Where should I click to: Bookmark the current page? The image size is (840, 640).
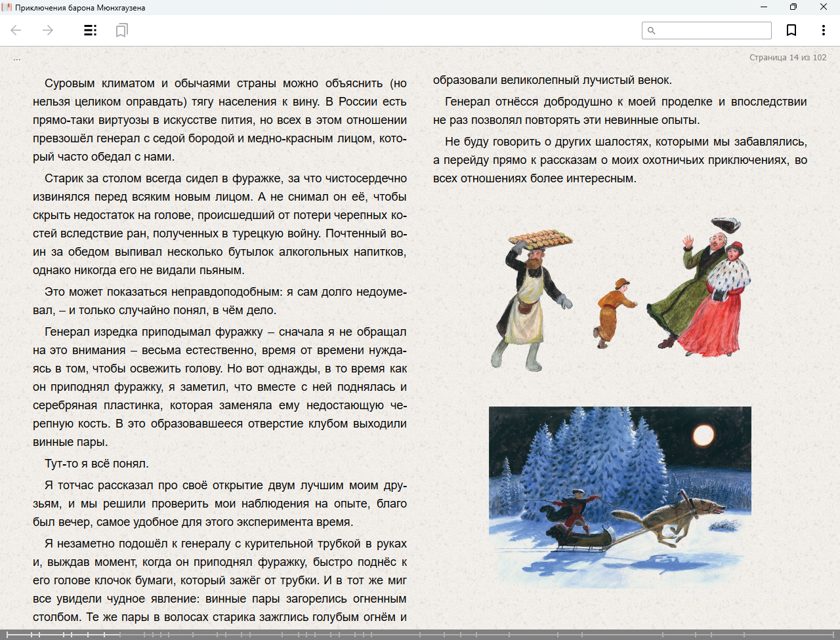791,30
